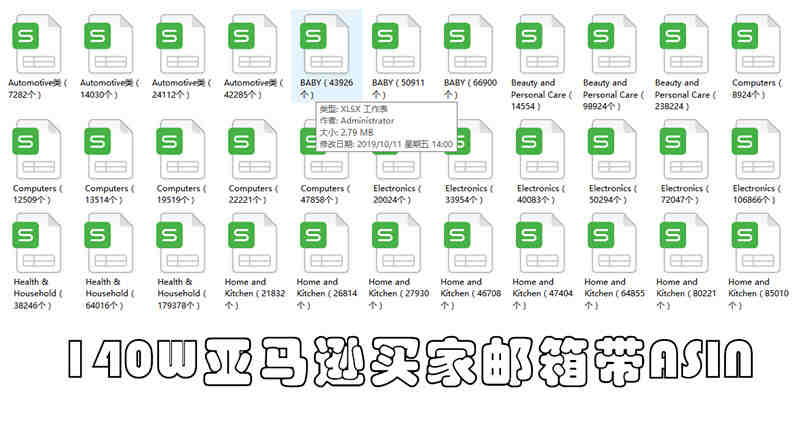Pick the Electronics (72047个) spreadsheet icon
The width and height of the screenshot is (800, 433).
point(684,149)
